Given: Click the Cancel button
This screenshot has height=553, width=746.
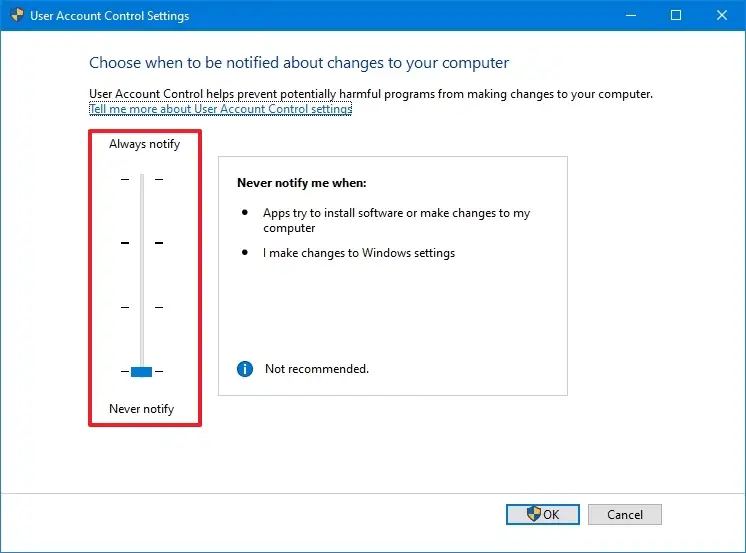Looking at the screenshot, I should pyautogui.click(x=625, y=514).
